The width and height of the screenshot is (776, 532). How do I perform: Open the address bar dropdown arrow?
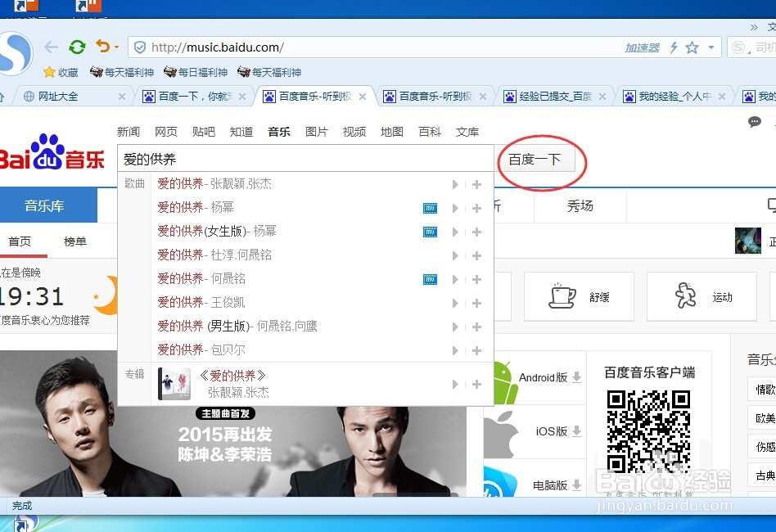pos(711,47)
